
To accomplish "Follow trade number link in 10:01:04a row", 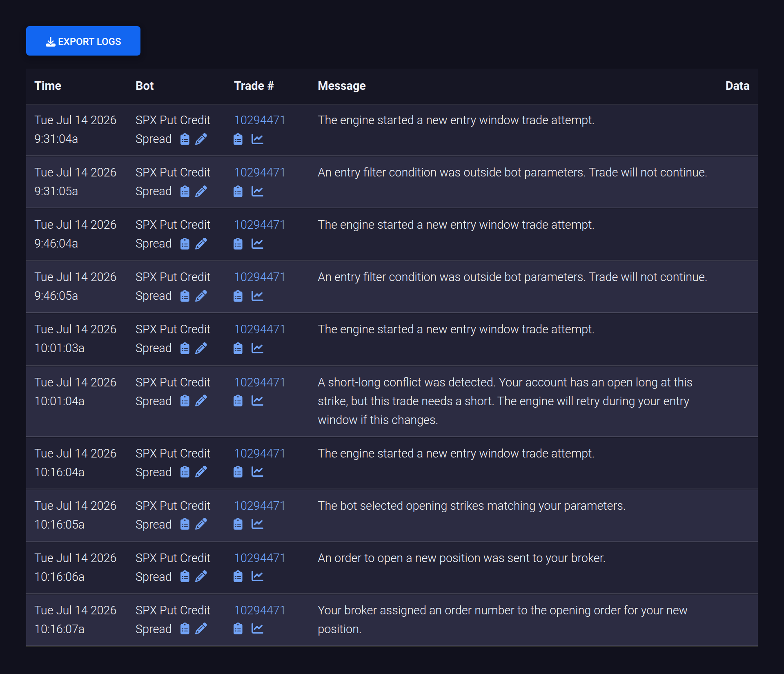I will tap(259, 382).
